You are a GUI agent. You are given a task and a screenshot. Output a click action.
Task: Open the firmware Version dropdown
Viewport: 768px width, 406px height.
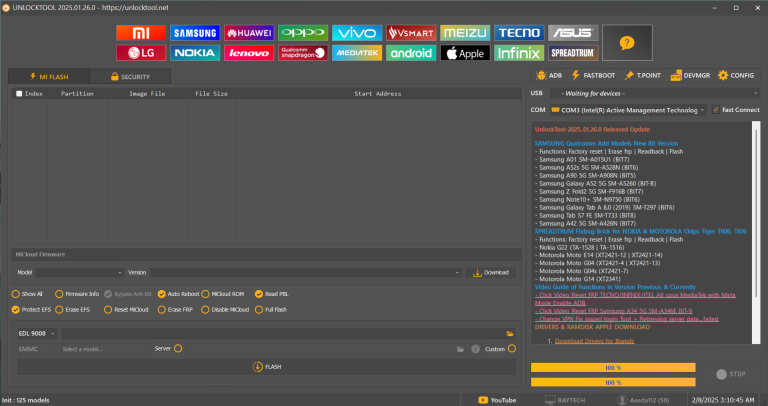pos(306,272)
